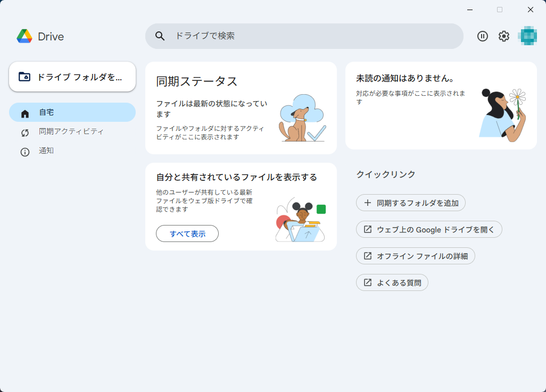The width and height of the screenshot is (546, 392).
Task: Focus the ドライブで検索 search field
Action: pos(314,36)
